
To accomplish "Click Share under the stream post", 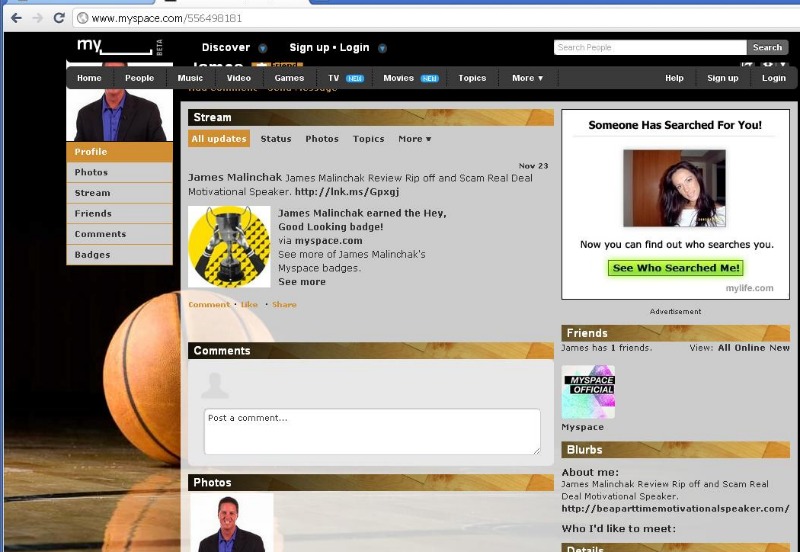I will [x=284, y=305].
